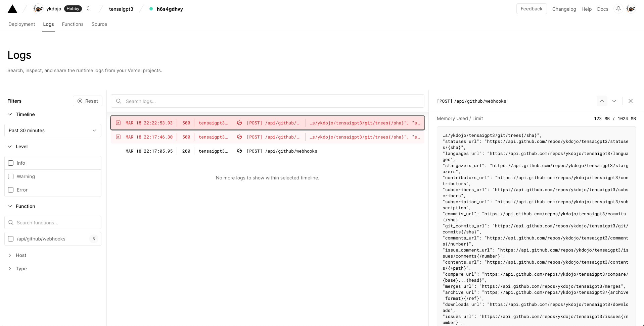644x326 pixels.
Task: Focus the Search functions input field
Action: click(x=53, y=222)
